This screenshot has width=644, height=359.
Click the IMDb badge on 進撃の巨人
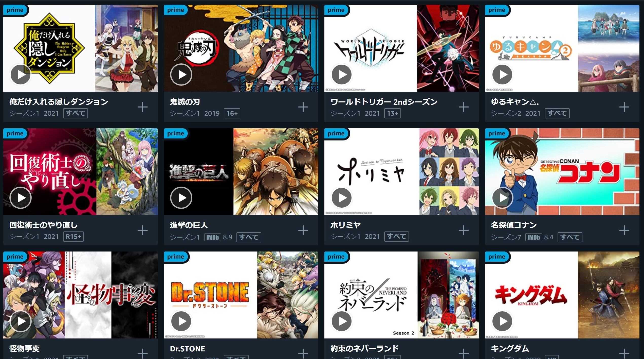(212, 237)
